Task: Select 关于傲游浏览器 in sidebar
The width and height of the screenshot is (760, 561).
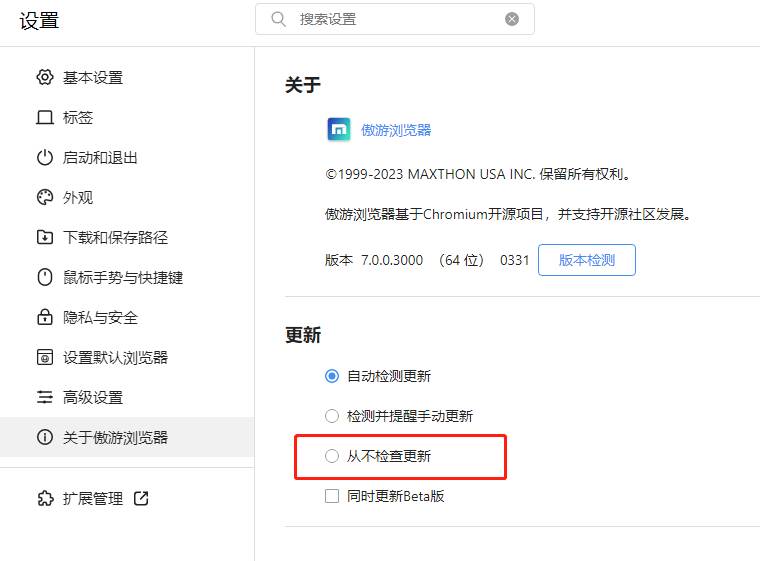Action: [127, 437]
